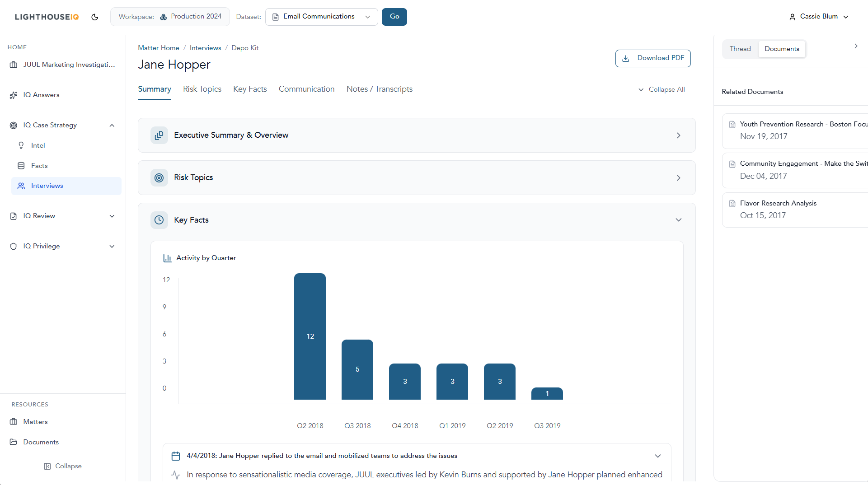
Task: Click the Facts database icon
Action: (x=21, y=166)
